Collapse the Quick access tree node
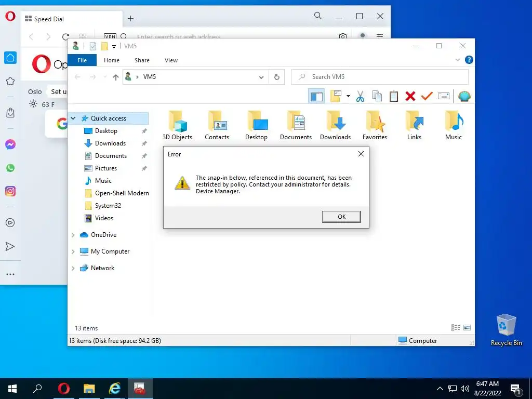The height and width of the screenshot is (399, 532). click(73, 118)
